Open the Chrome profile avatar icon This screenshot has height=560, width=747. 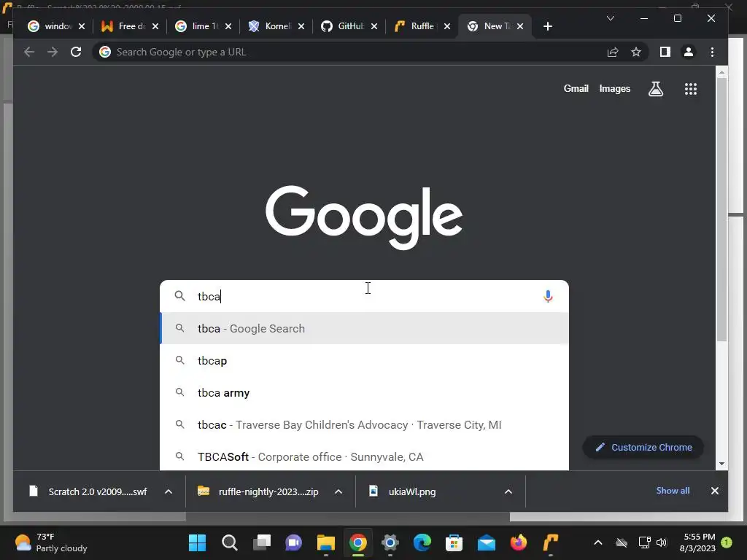689,52
